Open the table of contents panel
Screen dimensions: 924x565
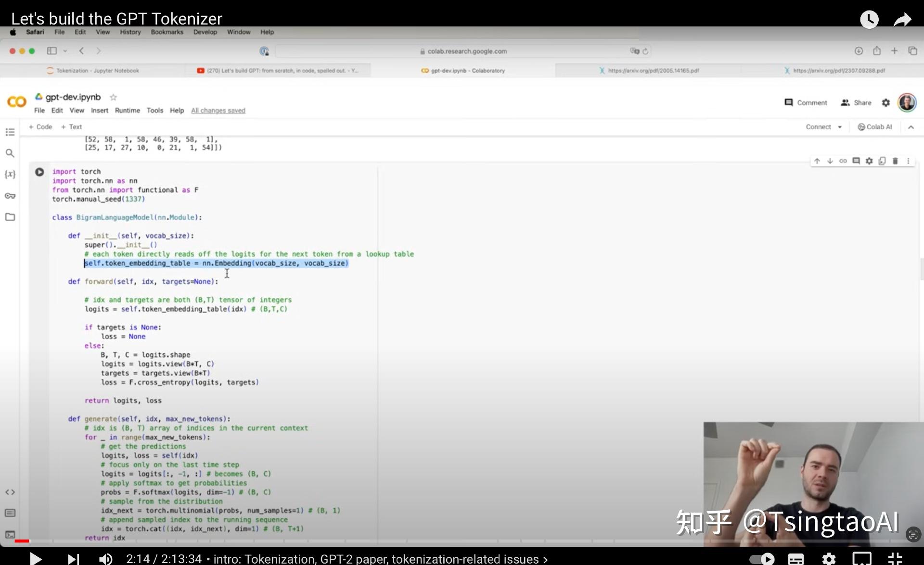10,132
